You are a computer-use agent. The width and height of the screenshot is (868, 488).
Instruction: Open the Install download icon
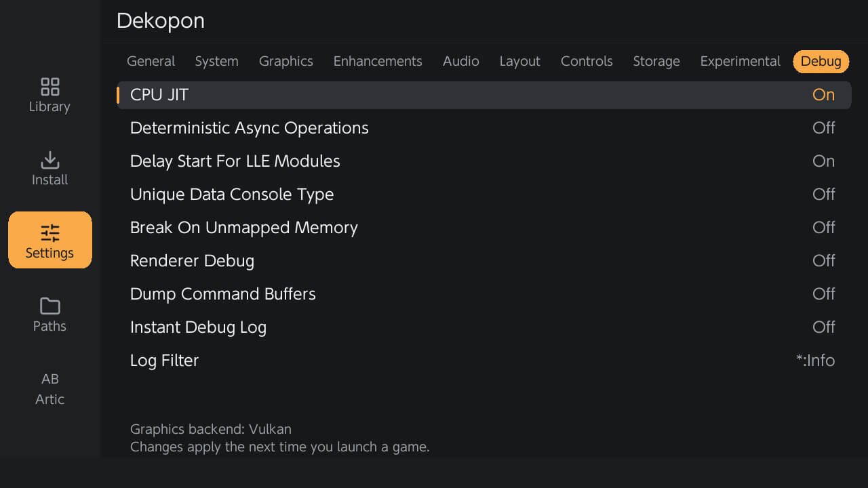[50, 160]
